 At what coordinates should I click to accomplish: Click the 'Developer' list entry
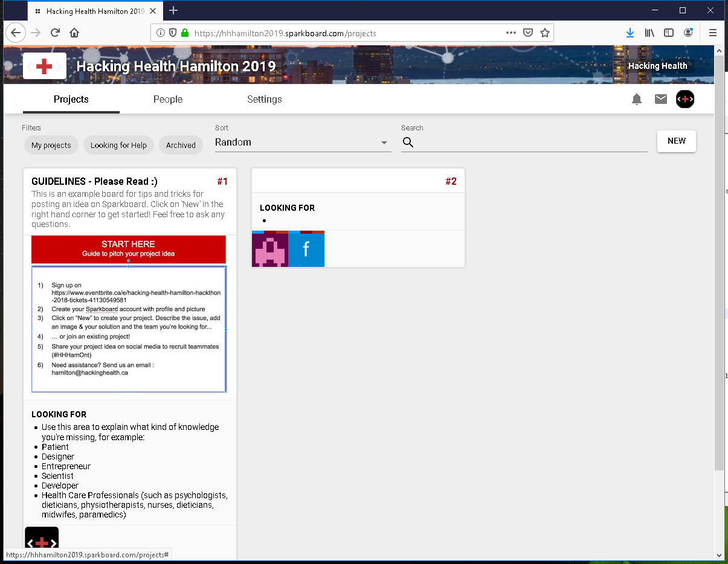(60, 485)
